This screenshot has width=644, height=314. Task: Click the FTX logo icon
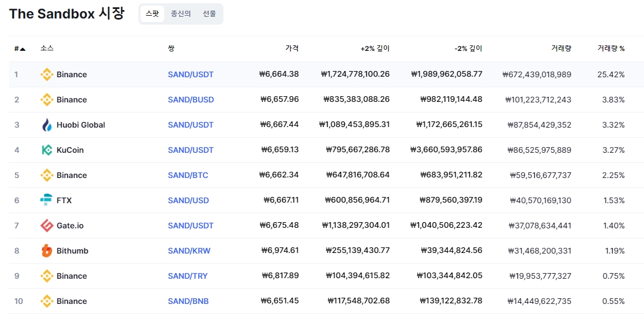pyautogui.click(x=46, y=200)
